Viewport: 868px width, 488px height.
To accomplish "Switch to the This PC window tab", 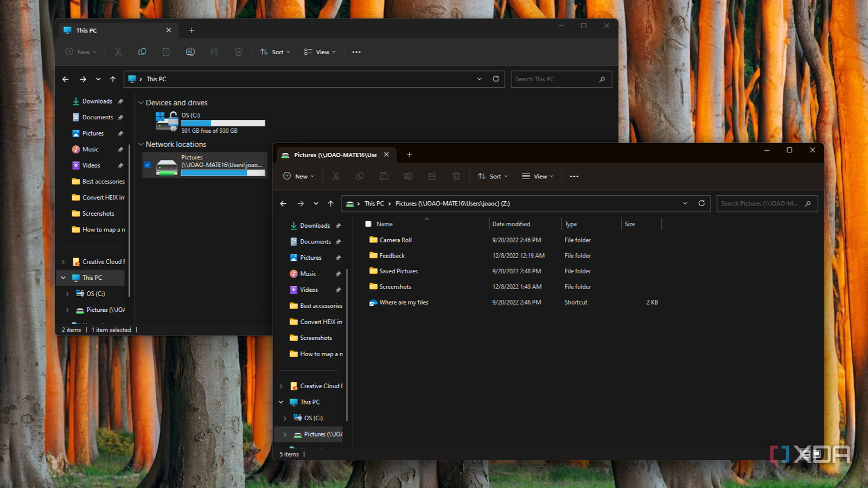I will [x=87, y=30].
